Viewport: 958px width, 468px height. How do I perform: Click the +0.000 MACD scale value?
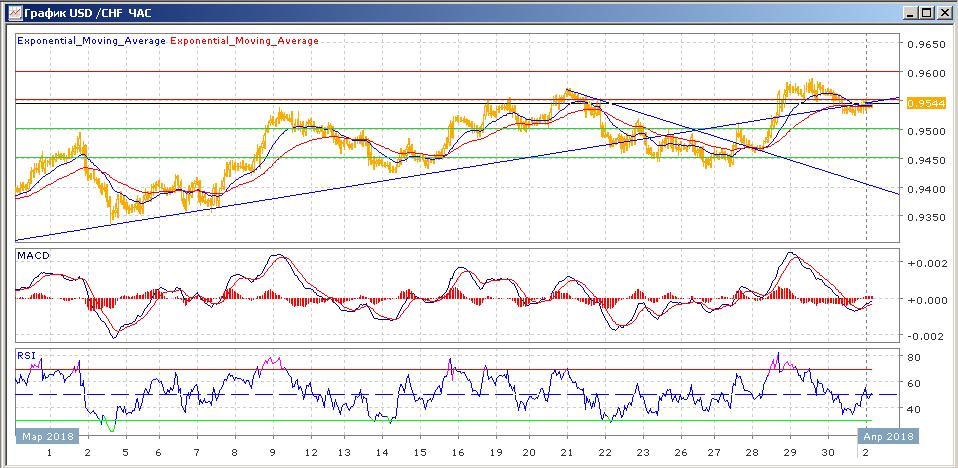928,300
